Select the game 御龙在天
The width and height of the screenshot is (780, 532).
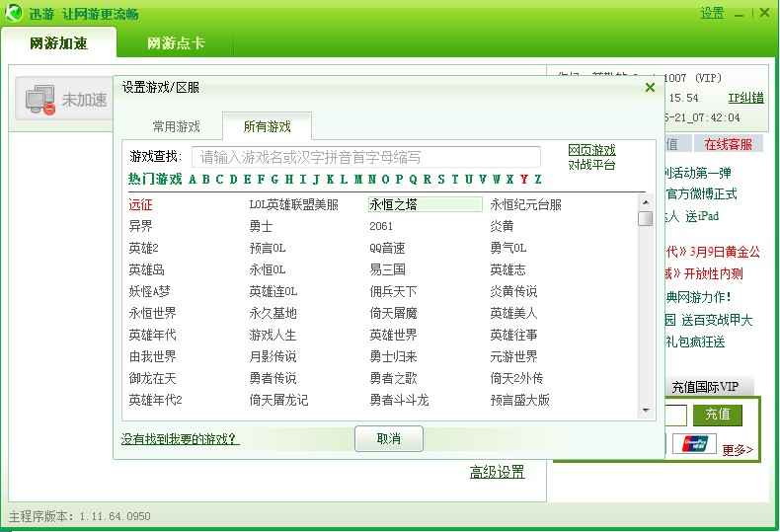coord(152,378)
